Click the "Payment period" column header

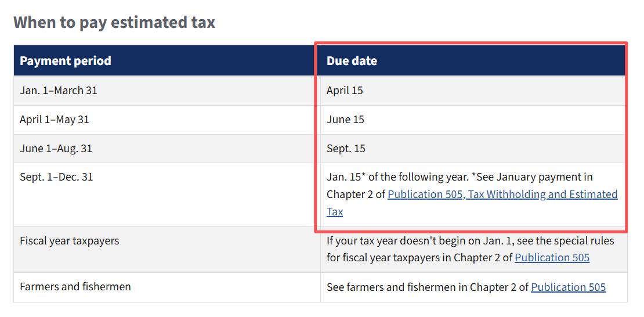pos(66,61)
